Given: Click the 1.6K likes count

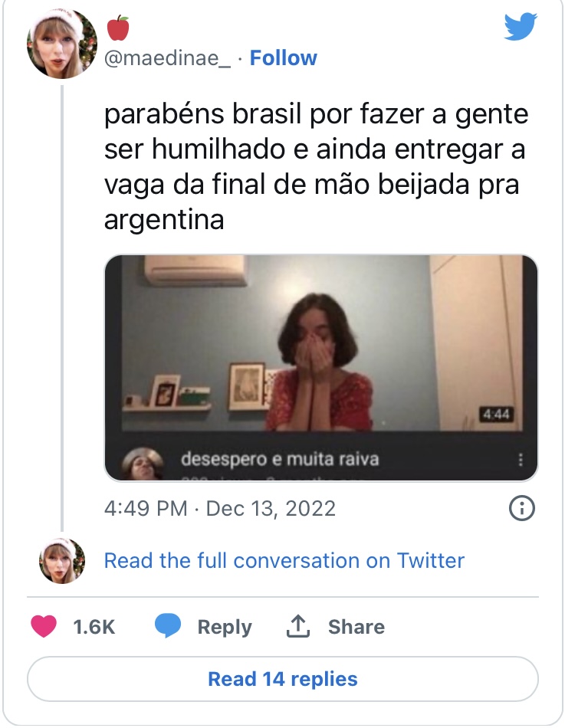Looking at the screenshot, I should click(94, 627).
